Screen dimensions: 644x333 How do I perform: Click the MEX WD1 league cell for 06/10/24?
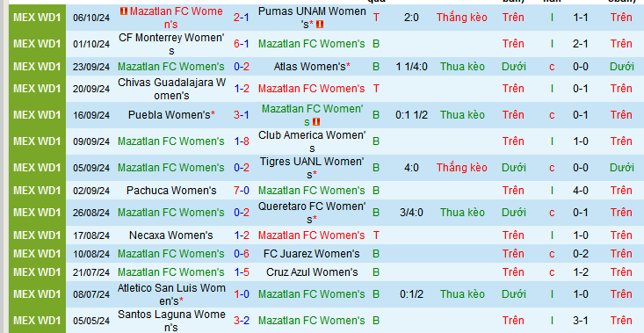pos(37,18)
